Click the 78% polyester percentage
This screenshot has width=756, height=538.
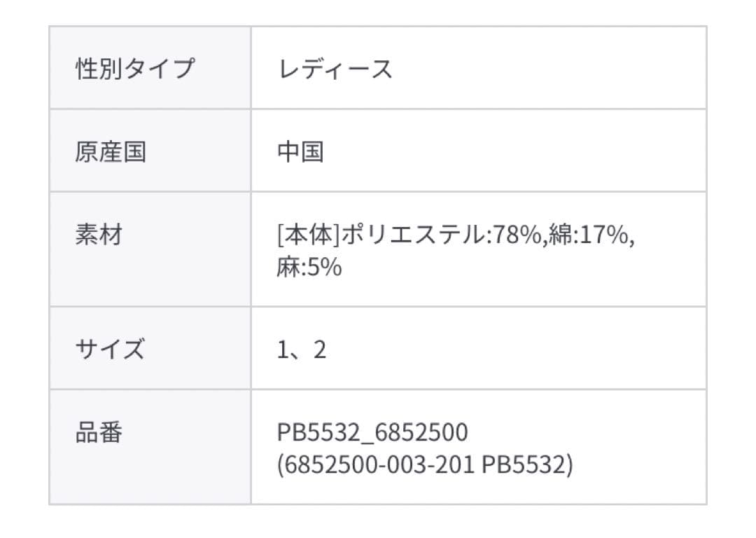[x=517, y=235]
